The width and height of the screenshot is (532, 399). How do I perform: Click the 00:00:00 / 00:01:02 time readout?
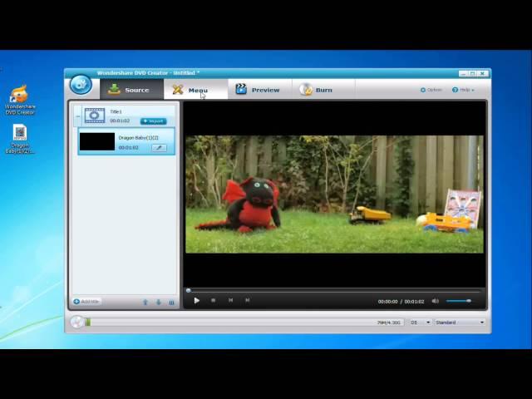(401, 302)
